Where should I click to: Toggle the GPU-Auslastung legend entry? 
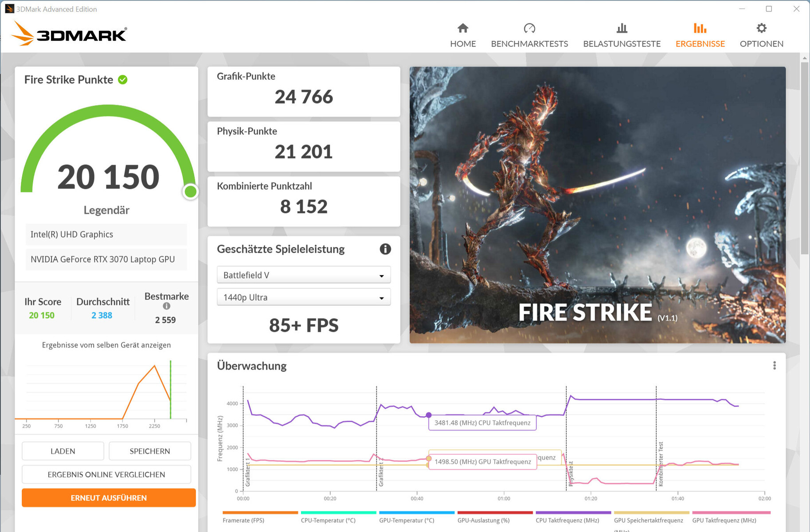coord(483,520)
